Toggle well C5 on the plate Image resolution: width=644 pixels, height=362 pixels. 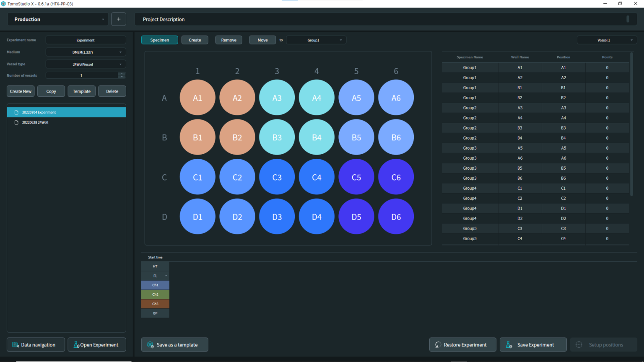(356, 177)
